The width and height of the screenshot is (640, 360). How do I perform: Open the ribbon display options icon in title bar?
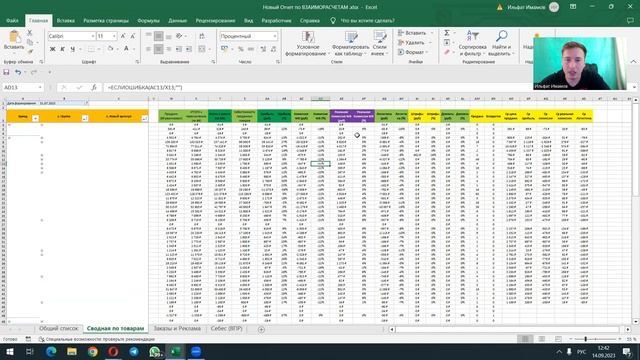573,7
